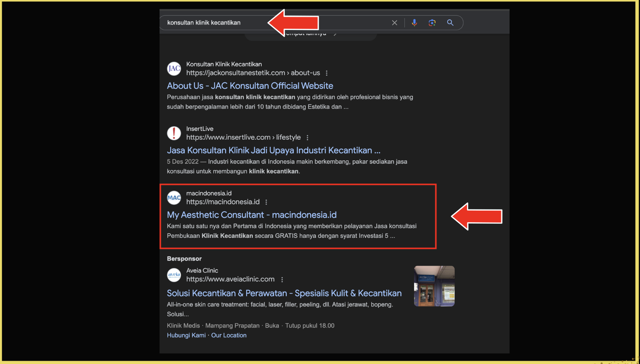This screenshot has width=640, height=364.
Task: Clear the search box with X icon
Action: coord(394,23)
